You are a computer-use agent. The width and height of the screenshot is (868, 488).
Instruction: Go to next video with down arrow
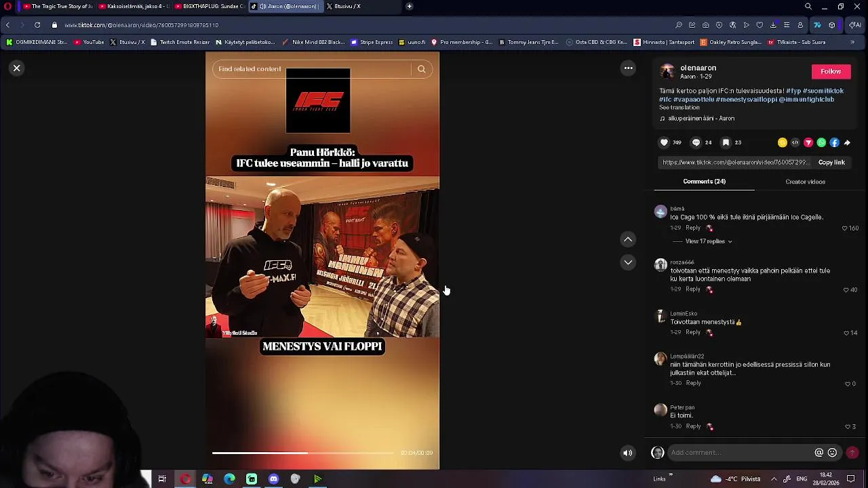tap(628, 262)
